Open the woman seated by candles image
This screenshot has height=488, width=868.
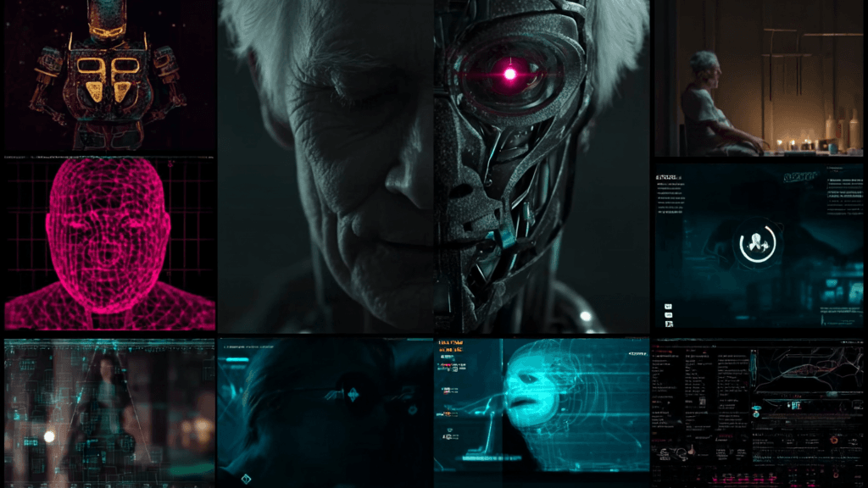point(759,78)
